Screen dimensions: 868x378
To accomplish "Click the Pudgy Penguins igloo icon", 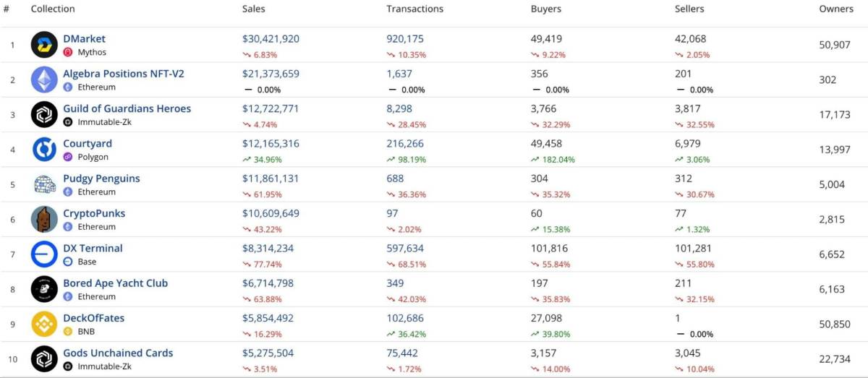I will 44,184.
